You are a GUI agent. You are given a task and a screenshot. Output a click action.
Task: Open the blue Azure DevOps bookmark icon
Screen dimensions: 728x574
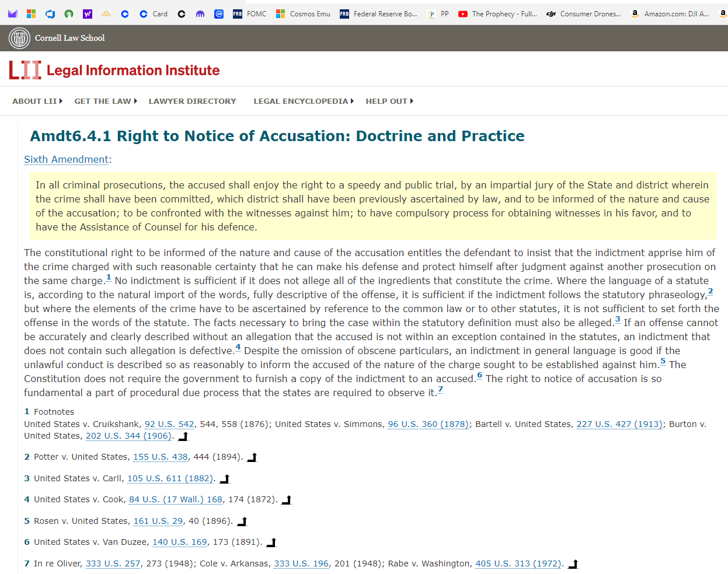50,14
